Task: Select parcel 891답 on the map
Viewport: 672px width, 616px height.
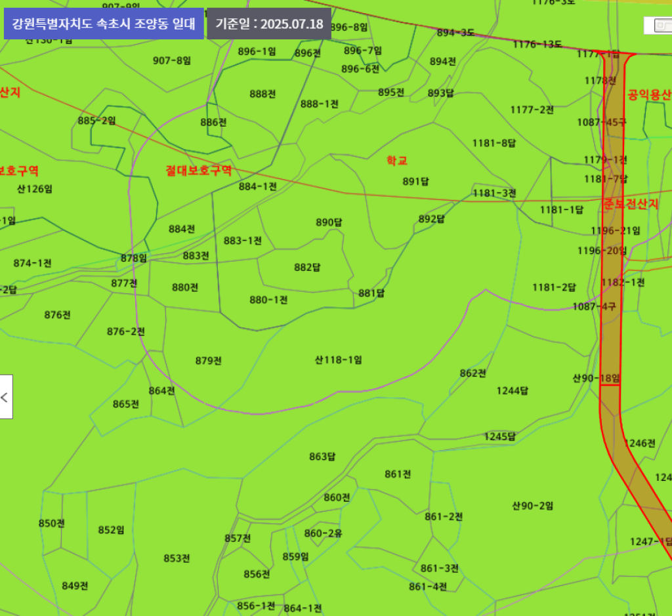Action: click(x=415, y=182)
